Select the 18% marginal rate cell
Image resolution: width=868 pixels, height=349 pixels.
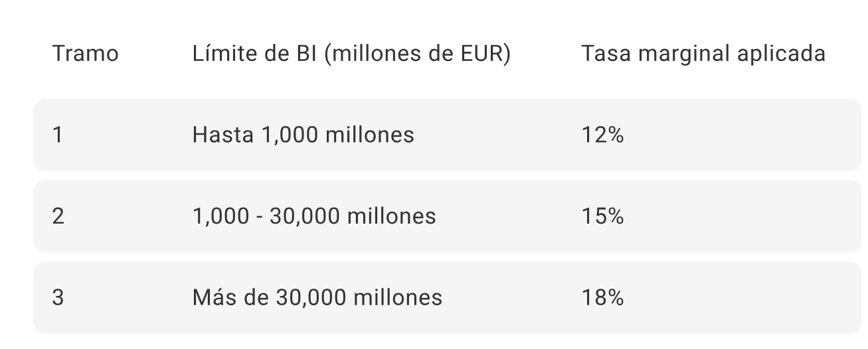pos(602,297)
